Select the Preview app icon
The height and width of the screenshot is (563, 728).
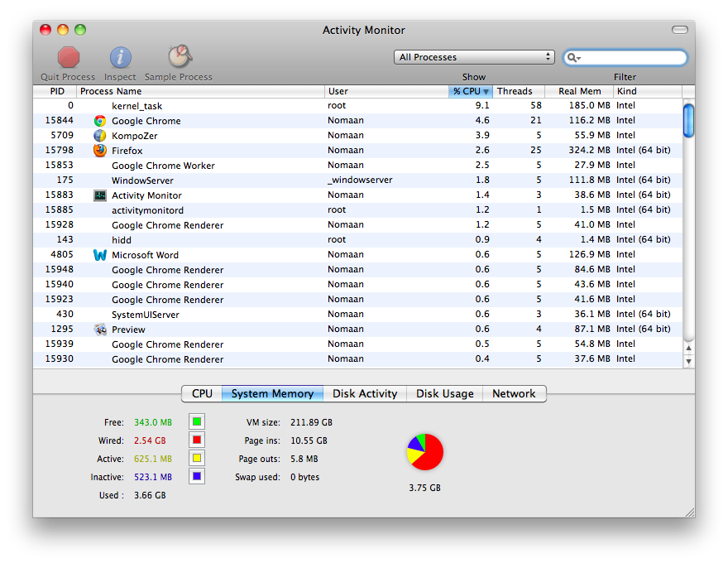click(x=100, y=330)
